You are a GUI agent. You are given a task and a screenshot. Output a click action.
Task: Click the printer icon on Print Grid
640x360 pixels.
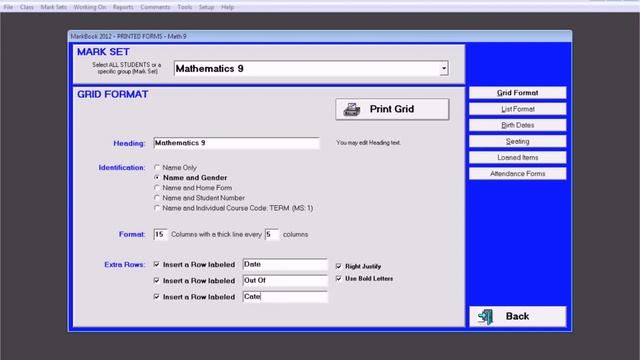pos(351,109)
